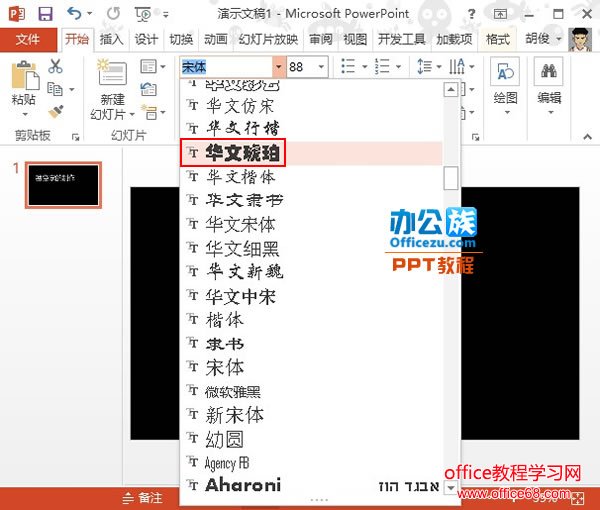
Task: Click the New Slide icon
Action: coord(111,72)
